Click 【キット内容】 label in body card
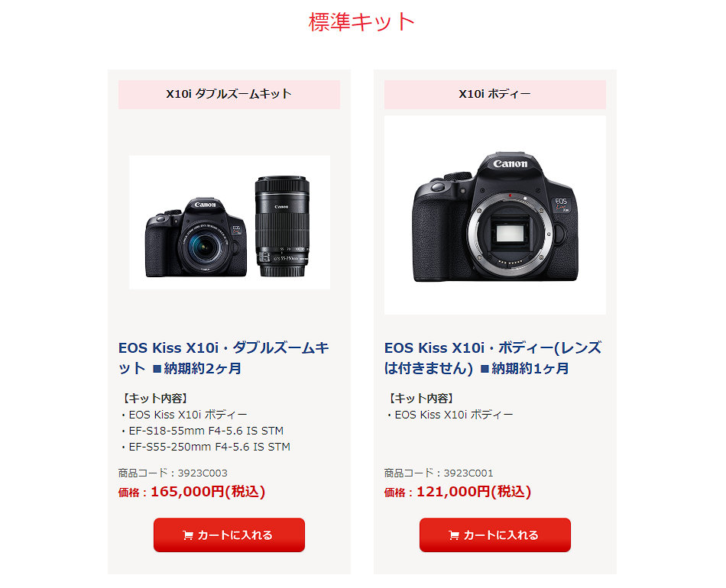 click(420, 398)
